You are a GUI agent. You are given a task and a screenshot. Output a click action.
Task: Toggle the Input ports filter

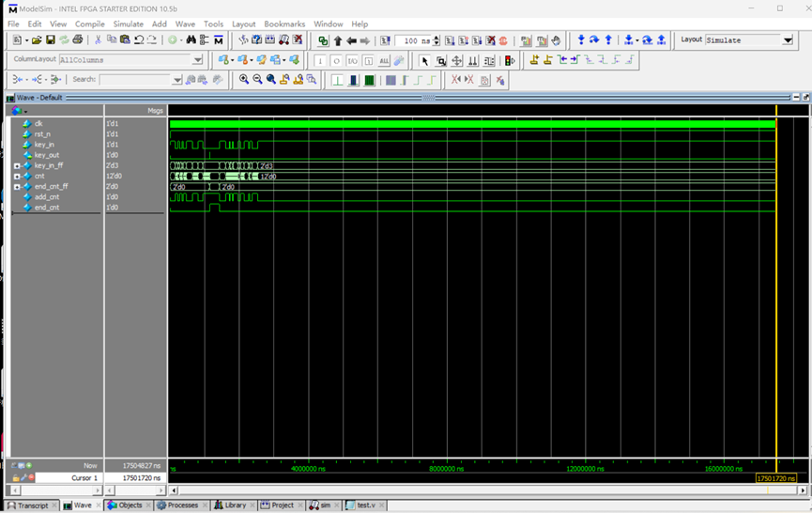320,61
